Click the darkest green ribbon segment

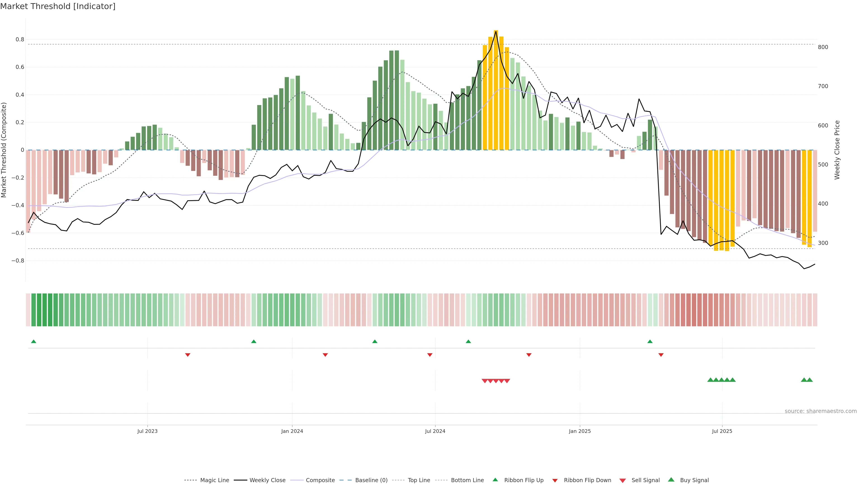[45, 310]
